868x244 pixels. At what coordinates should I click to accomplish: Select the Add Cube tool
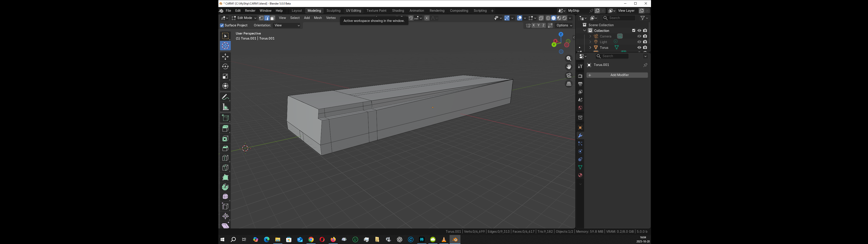coord(225,118)
